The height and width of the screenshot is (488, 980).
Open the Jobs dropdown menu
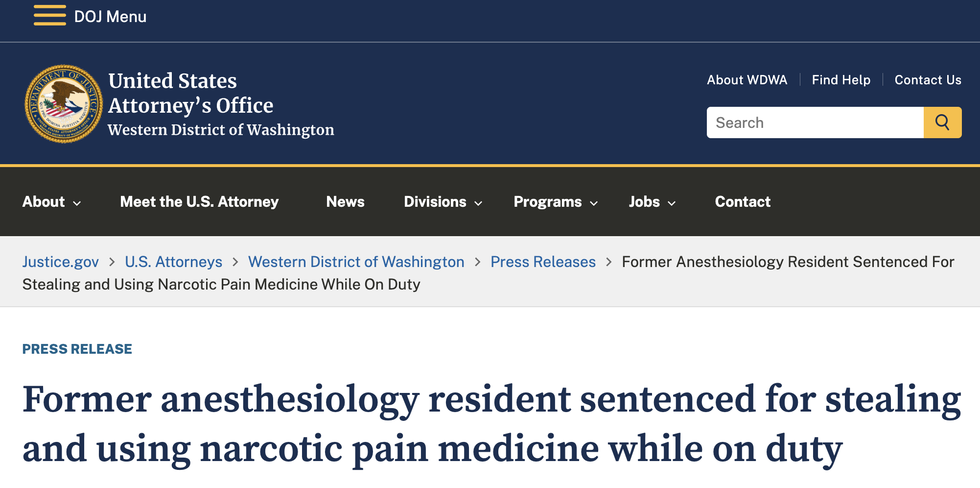pos(652,202)
